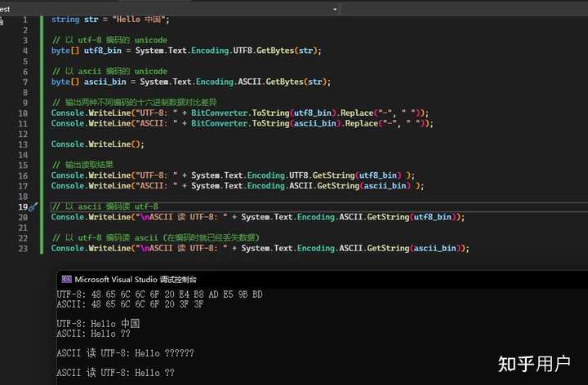This screenshot has width=588, height=385.
Task: Click the comment '// 以 utf-8 编码的 unicode'
Action: pyautogui.click(x=109, y=40)
